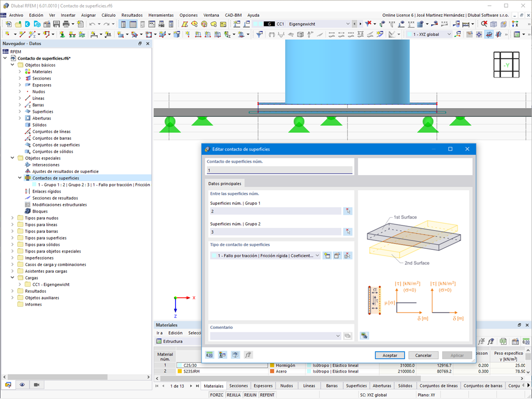Open the Herramientas menu
This screenshot has height=399, width=532.
tap(161, 15)
